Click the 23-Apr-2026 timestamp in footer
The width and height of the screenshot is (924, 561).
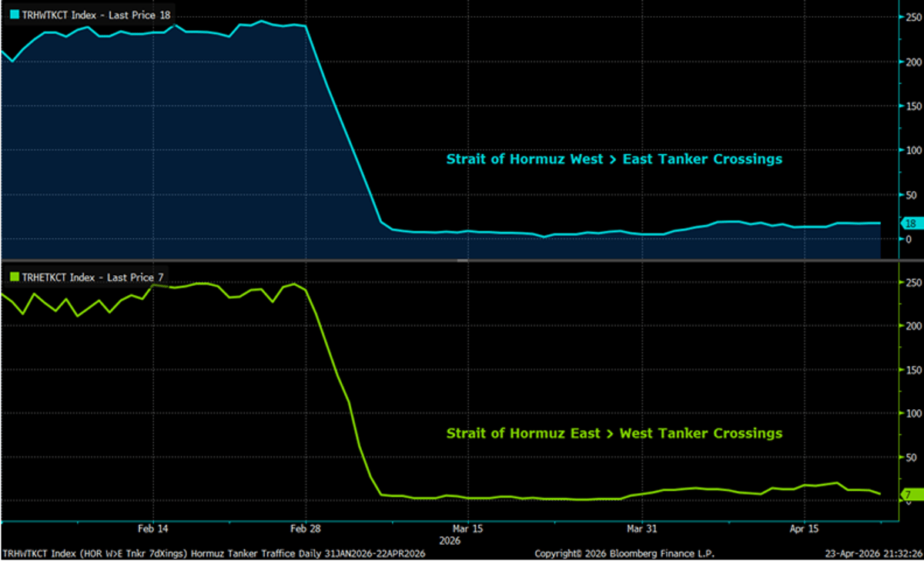(872, 553)
